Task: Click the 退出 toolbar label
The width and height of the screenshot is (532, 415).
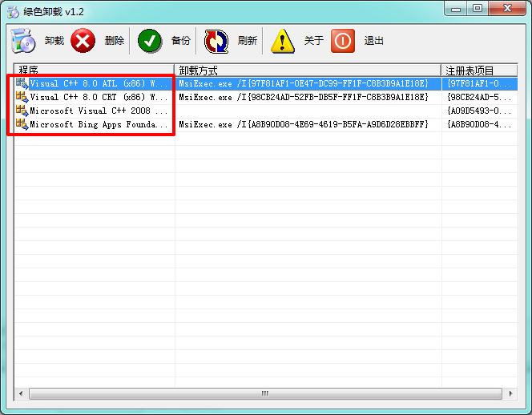Action: point(374,41)
